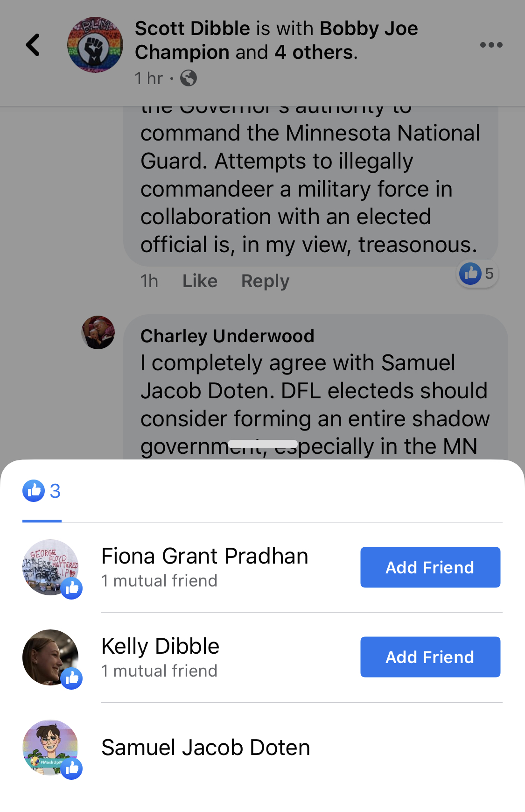This screenshot has height=812, width=525.
Task: Add Fiona Grant Pradhan as friend
Action: [430, 567]
